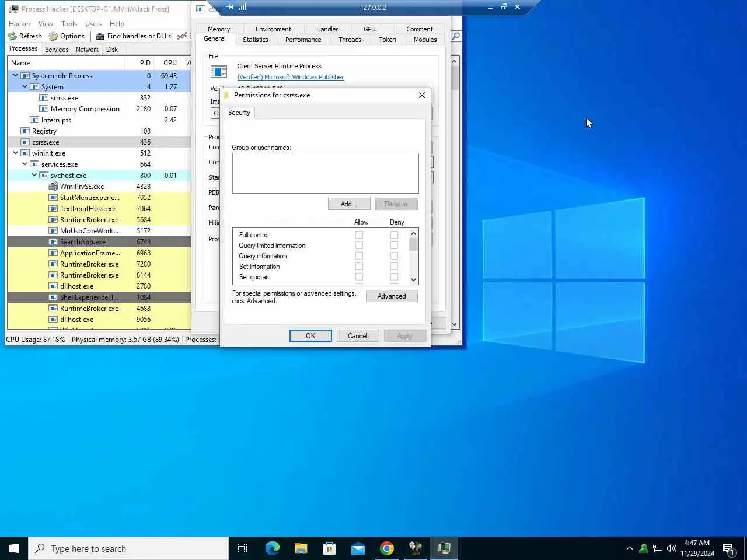Select the csrss.exe process row
The image size is (747, 560).
[99, 142]
